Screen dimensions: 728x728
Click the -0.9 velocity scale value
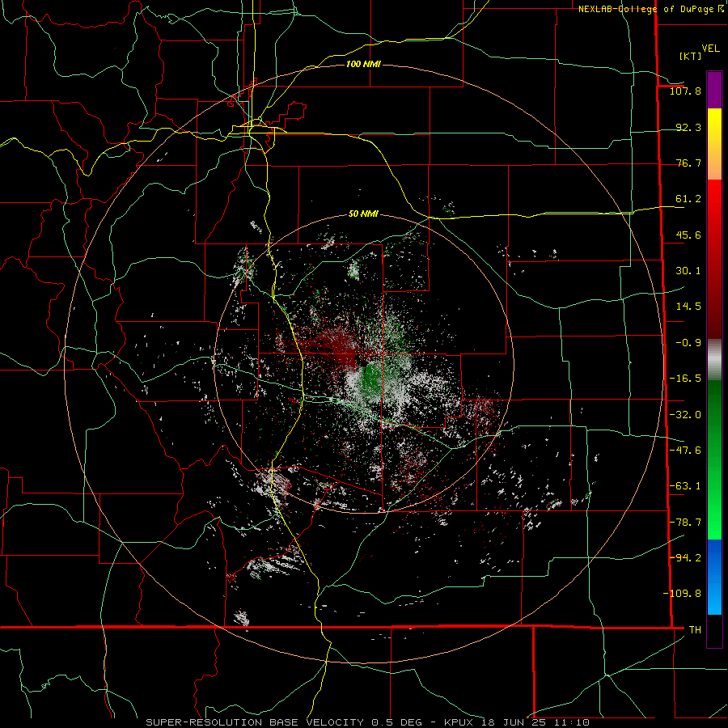(x=688, y=343)
